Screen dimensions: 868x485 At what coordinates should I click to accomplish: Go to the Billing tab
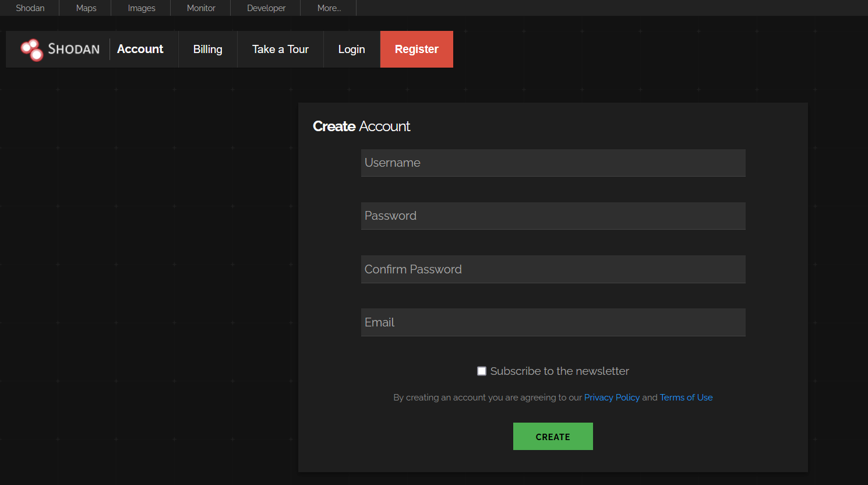point(208,50)
